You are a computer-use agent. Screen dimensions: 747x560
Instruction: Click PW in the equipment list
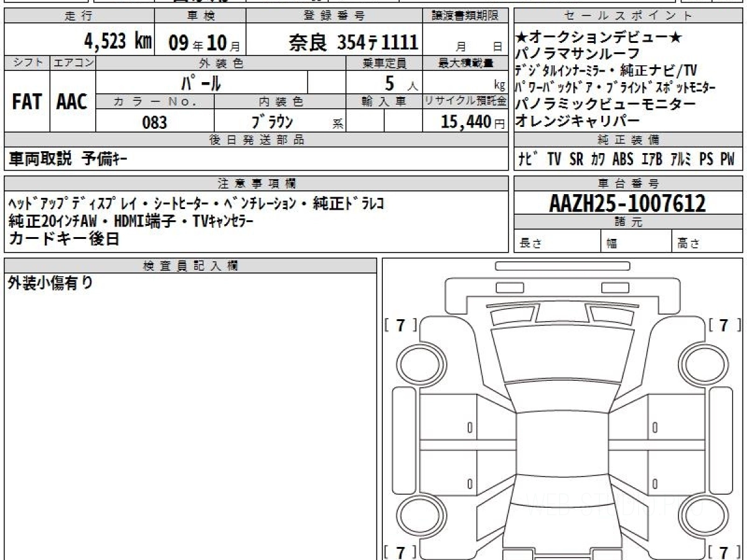point(728,160)
